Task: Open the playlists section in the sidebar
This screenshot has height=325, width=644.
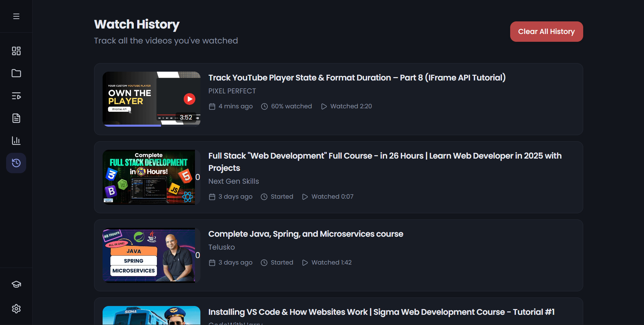Action: click(x=16, y=96)
